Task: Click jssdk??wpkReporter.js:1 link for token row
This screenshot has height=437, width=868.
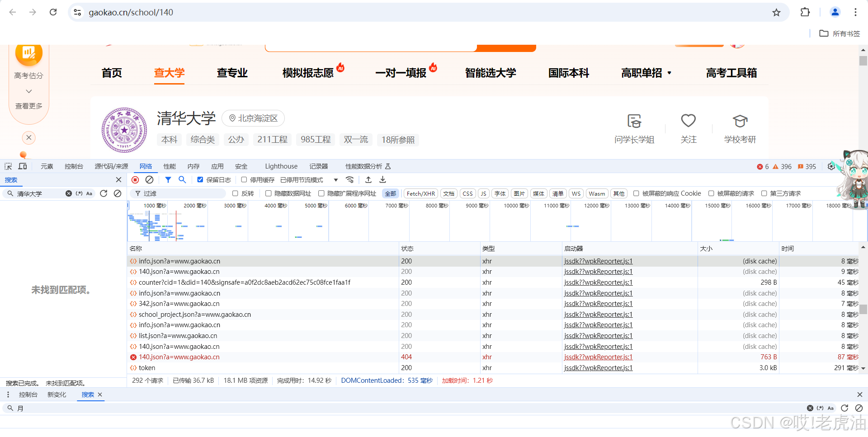Action: [x=599, y=368]
